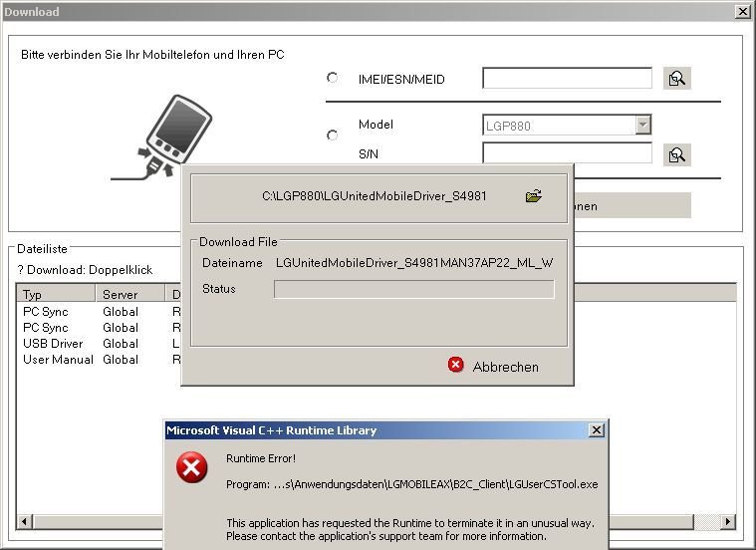756x550 pixels.
Task: Click the red X icon beside Abbrechen
Action: coord(455,365)
